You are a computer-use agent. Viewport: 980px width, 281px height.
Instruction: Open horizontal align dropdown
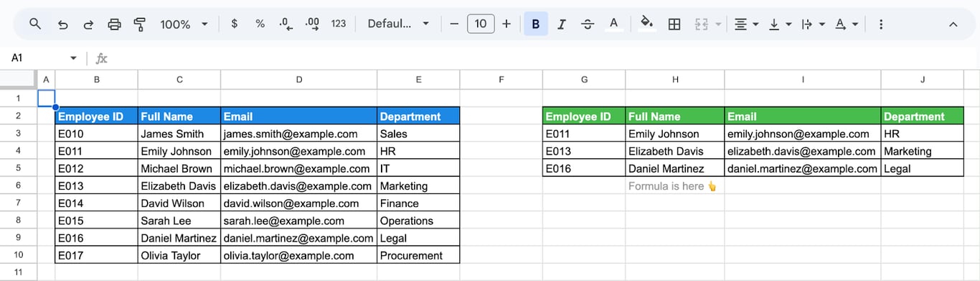(746, 24)
